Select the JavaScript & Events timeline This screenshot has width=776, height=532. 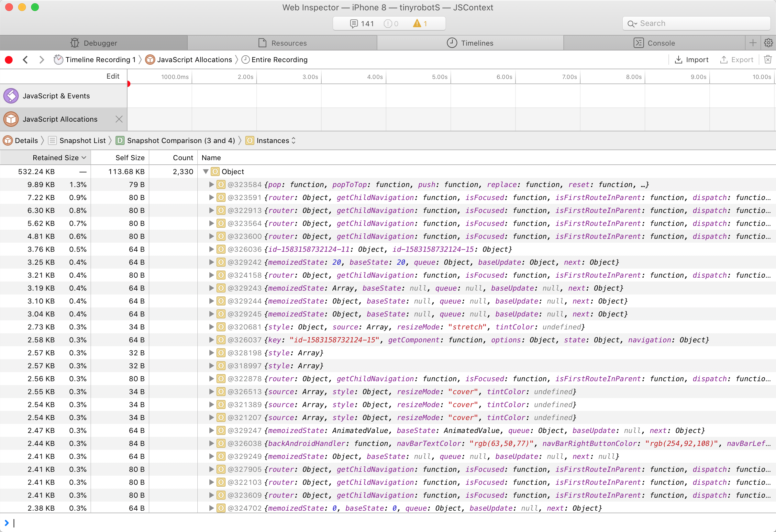click(63, 96)
